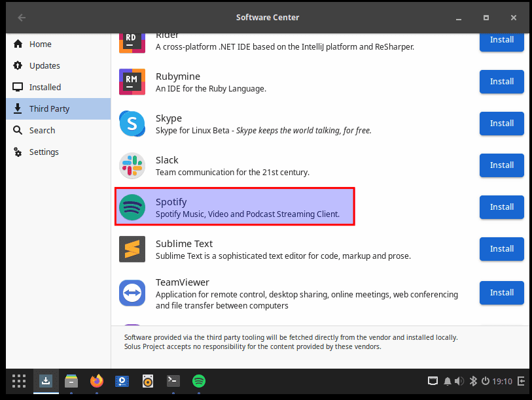Viewport: 532px width, 400px height.
Task: Open the side panel toggle in tray
Action: click(x=522, y=381)
